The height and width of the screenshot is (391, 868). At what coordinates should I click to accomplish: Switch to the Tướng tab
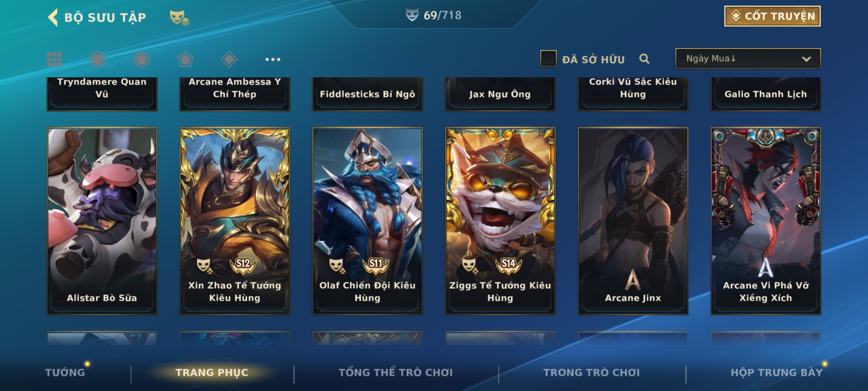tap(65, 372)
